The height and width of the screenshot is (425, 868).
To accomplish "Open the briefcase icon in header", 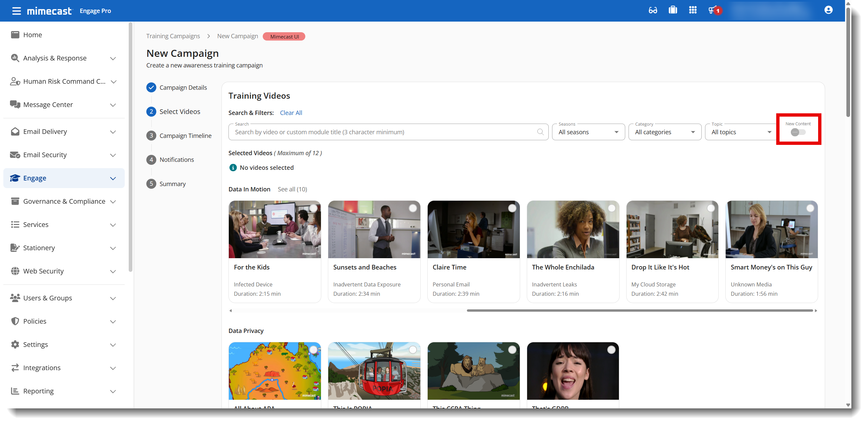I will coord(672,10).
